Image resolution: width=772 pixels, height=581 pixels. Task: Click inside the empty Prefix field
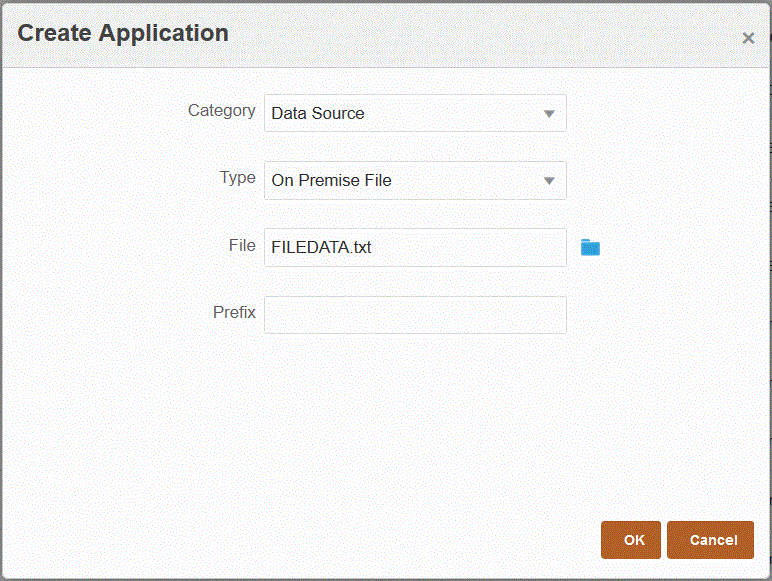tap(415, 314)
